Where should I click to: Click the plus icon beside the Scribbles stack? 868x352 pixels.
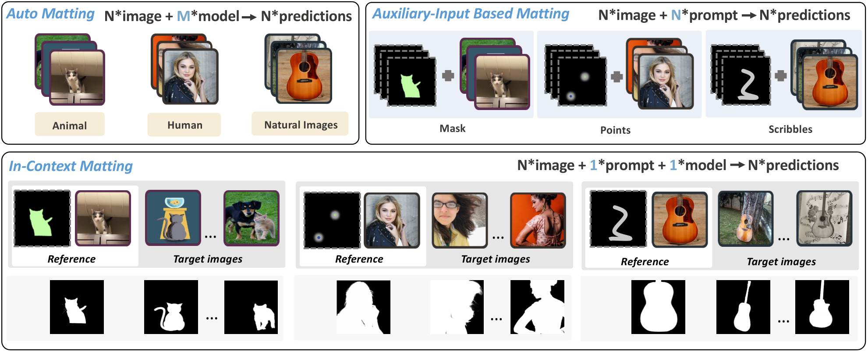coord(780,76)
